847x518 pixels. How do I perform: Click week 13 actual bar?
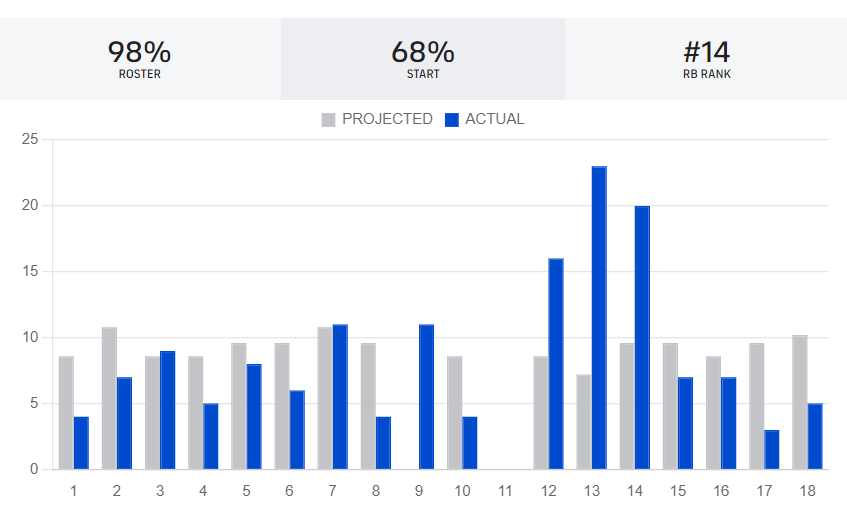pyautogui.click(x=599, y=318)
